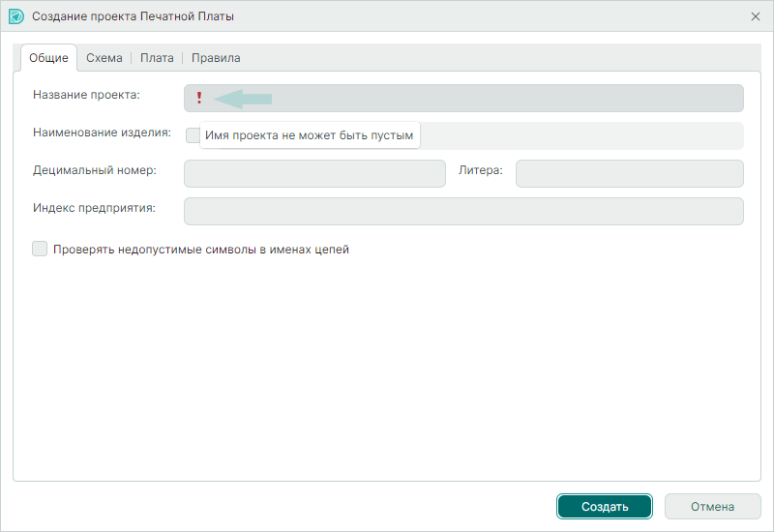This screenshot has width=774, height=532.
Task: Cancel with the Отмена button
Action: point(712,507)
